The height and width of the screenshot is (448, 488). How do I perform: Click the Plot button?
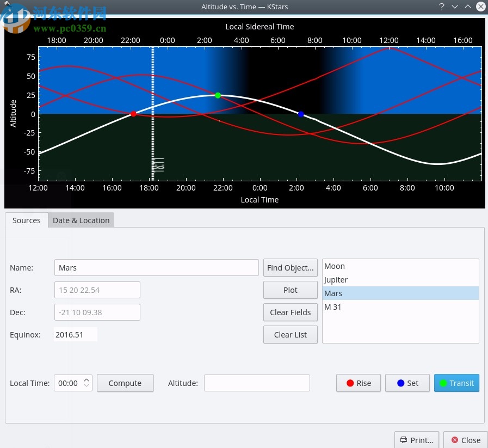(290, 290)
